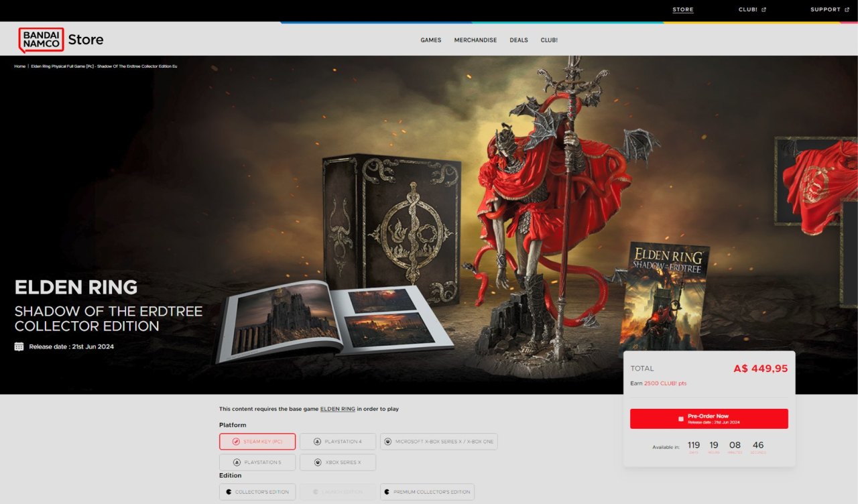The height and width of the screenshot is (504, 858).
Task: Go to Home via breadcrumb
Action: 20,66
